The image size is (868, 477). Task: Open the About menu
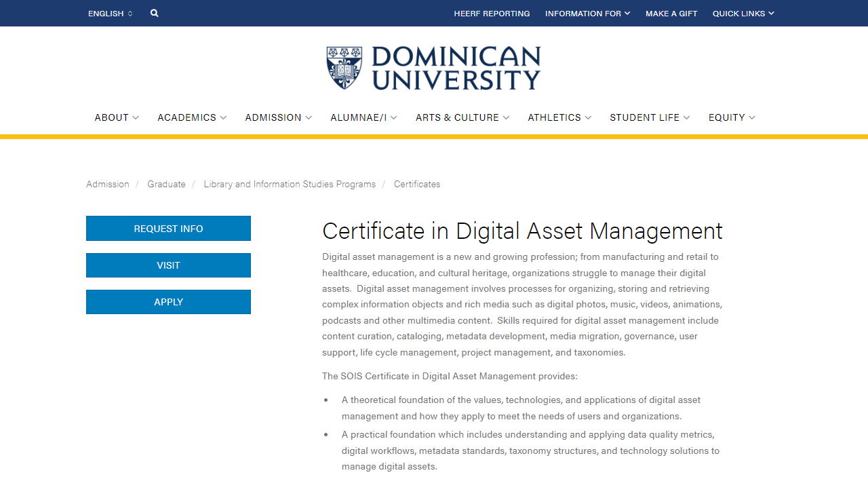pos(117,117)
